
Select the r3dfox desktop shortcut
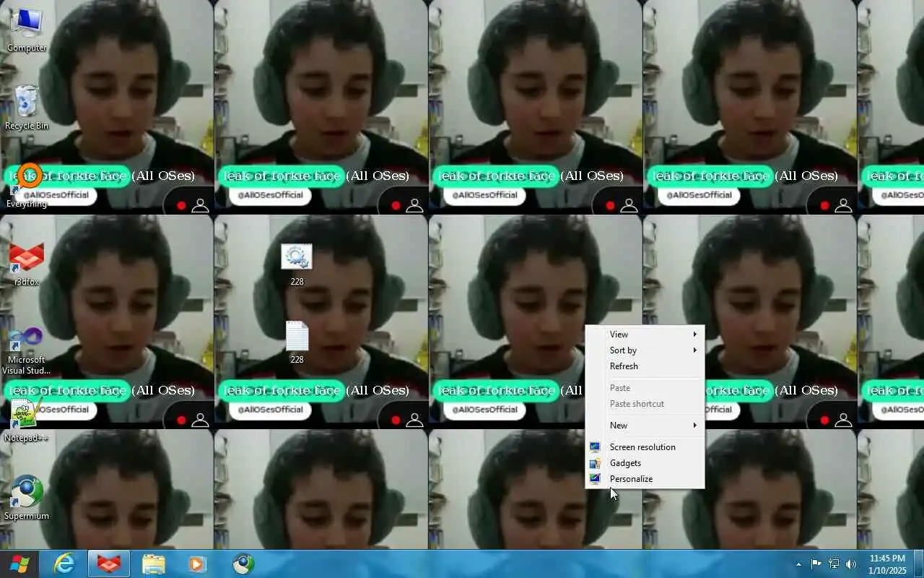(27, 264)
